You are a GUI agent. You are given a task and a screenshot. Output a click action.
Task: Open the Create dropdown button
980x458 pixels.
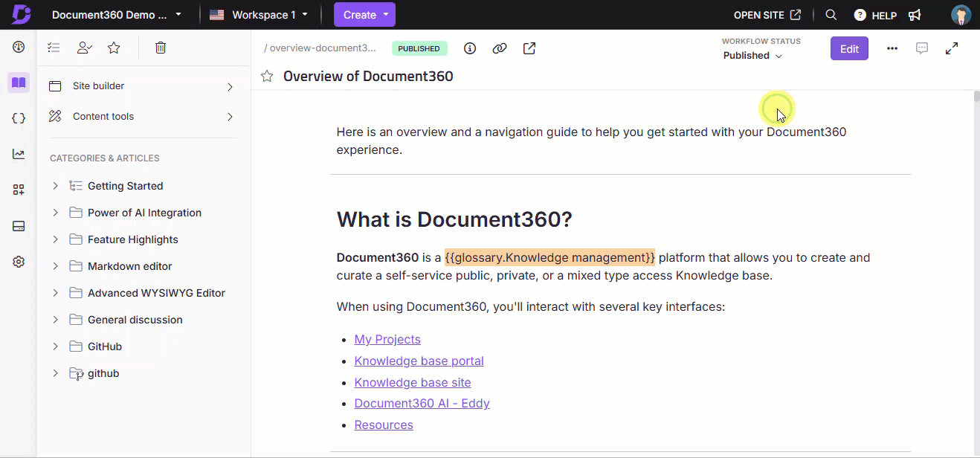coord(364,15)
